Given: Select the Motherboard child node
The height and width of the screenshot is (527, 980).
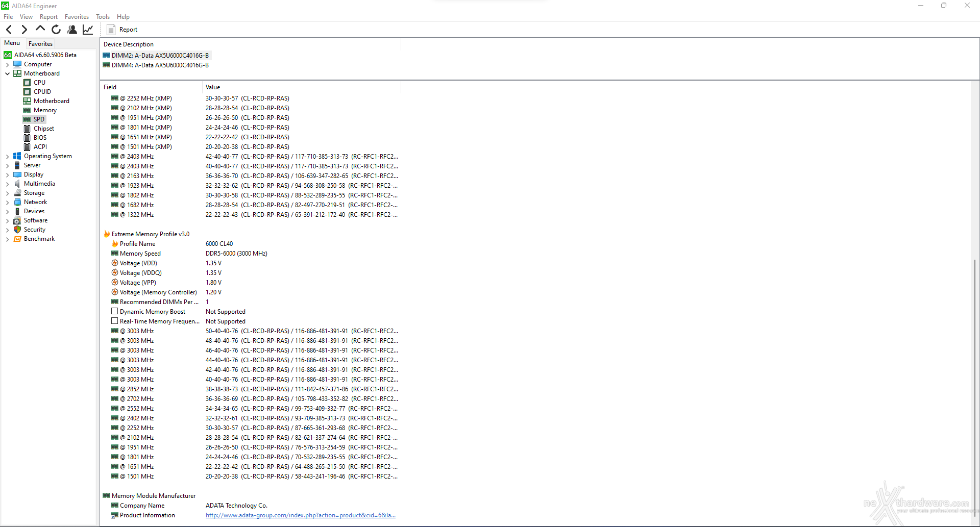Looking at the screenshot, I should point(51,101).
